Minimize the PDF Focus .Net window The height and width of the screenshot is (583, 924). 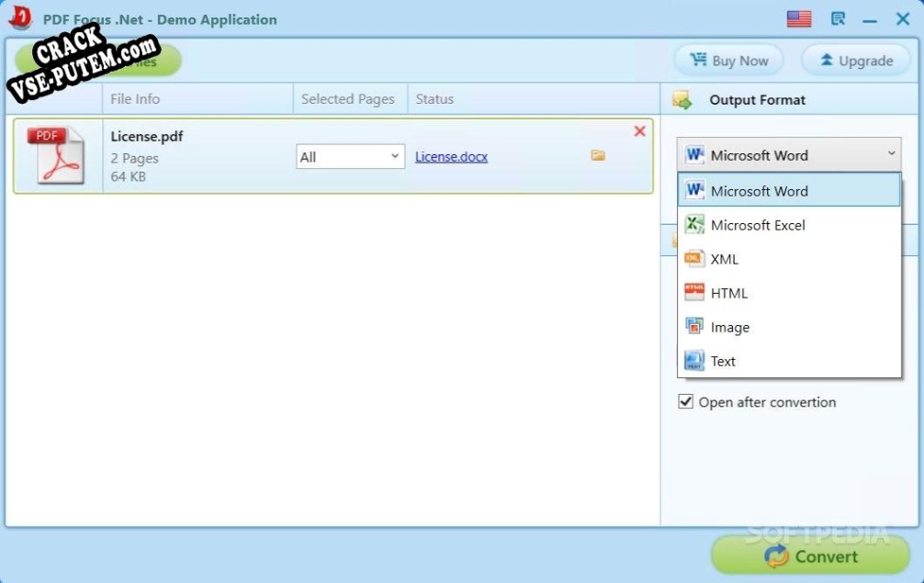[x=870, y=20]
